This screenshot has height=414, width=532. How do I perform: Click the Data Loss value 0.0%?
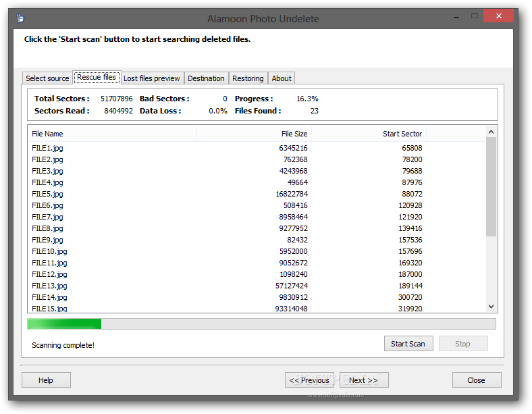pyautogui.click(x=218, y=111)
